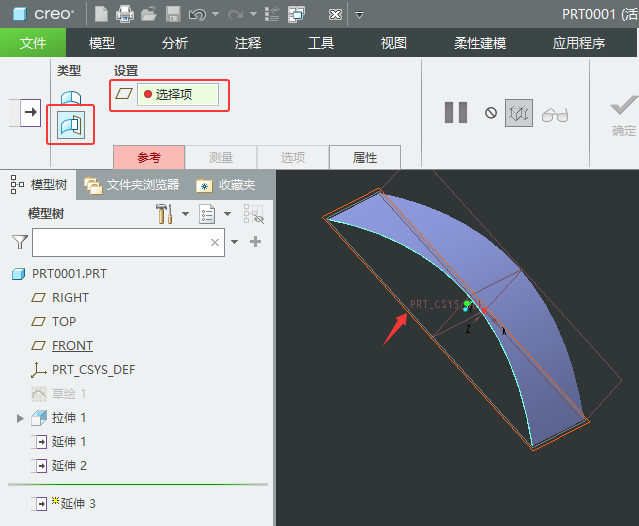This screenshot has height=526, width=639.
Task: Expand the tree settings dropdown arrow
Action: (x=185, y=213)
